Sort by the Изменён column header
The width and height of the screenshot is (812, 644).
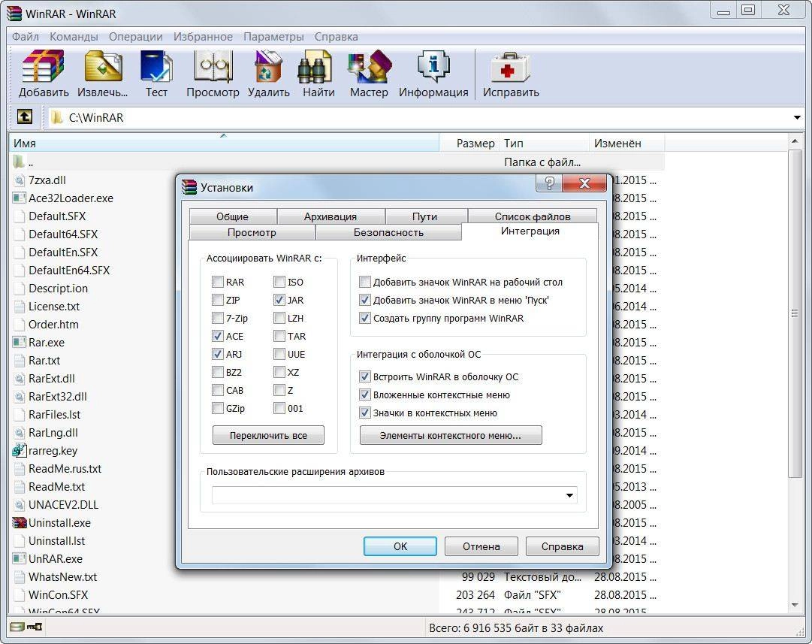tap(626, 143)
